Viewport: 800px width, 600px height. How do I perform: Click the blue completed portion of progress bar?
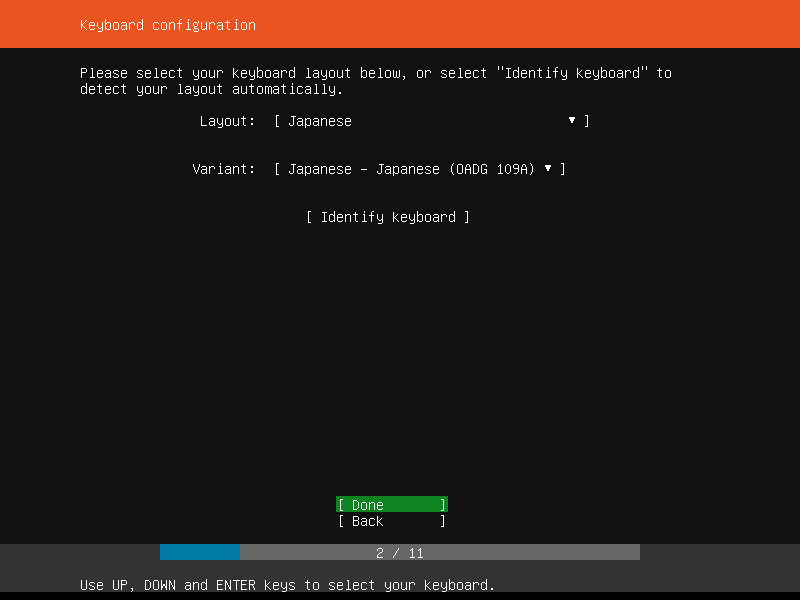pyautogui.click(x=200, y=552)
